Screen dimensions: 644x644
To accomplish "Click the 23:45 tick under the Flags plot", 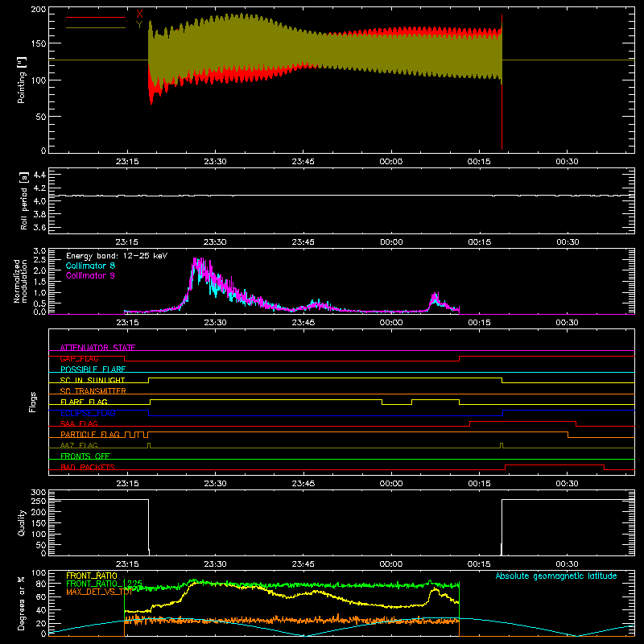I will [x=303, y=484].
